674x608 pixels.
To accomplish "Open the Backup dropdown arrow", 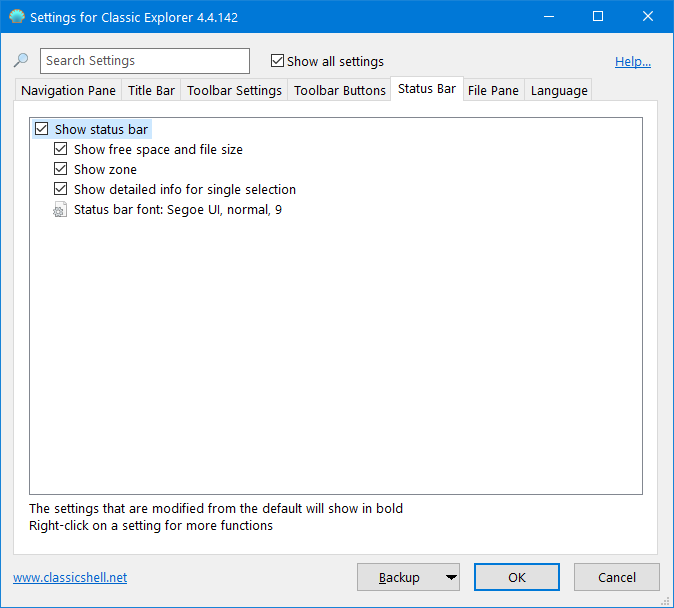I will coord(451,577).
